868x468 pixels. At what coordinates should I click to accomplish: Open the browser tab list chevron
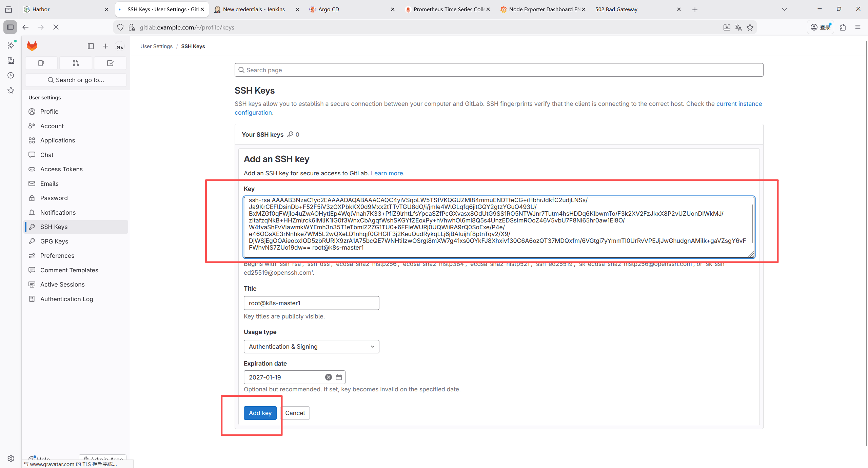pyautogui.click(x=784, y=9)
